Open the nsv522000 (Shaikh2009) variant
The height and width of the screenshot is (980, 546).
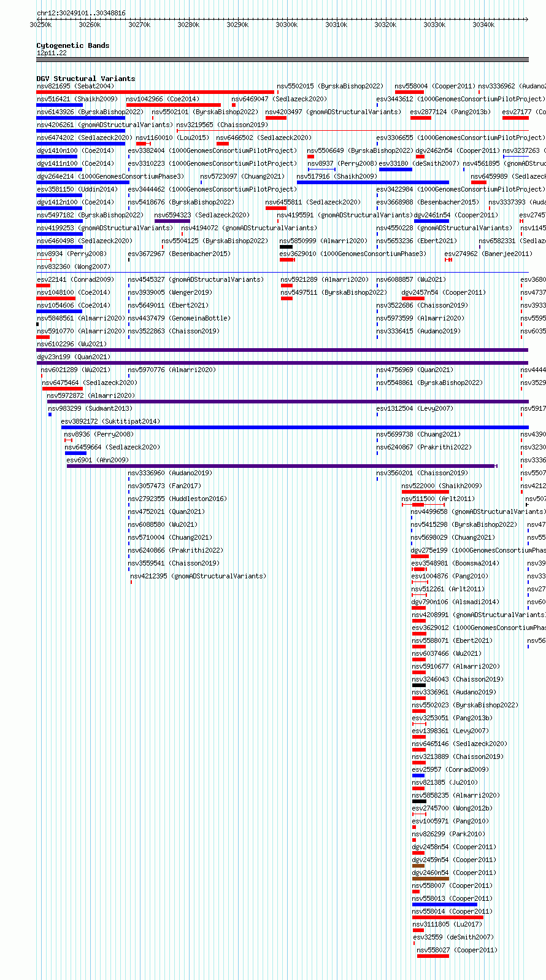[442, 486]
